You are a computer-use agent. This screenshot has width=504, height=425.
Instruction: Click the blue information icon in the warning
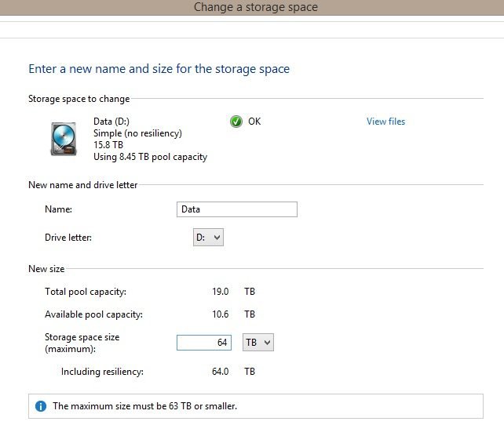(x=41, y=406)
